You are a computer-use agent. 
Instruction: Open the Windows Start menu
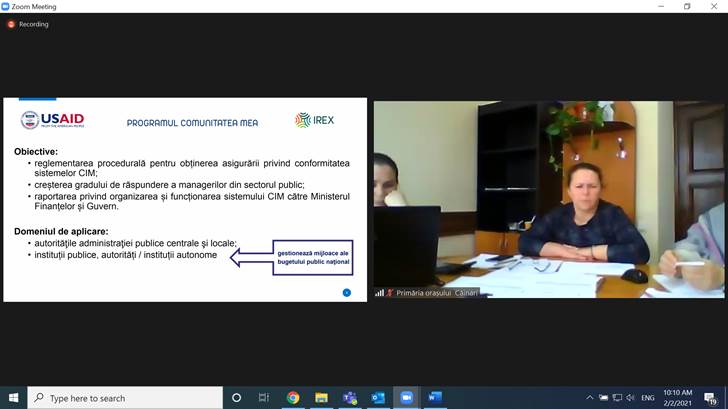coord(13,397)
